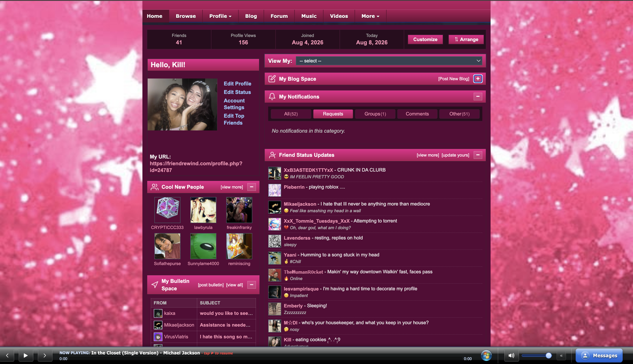
Task: Click view more in Cool New People
Action: point(232,187)
